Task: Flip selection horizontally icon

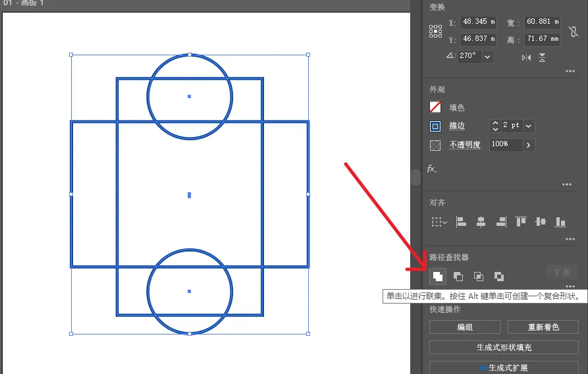Action: pos(526,57)
